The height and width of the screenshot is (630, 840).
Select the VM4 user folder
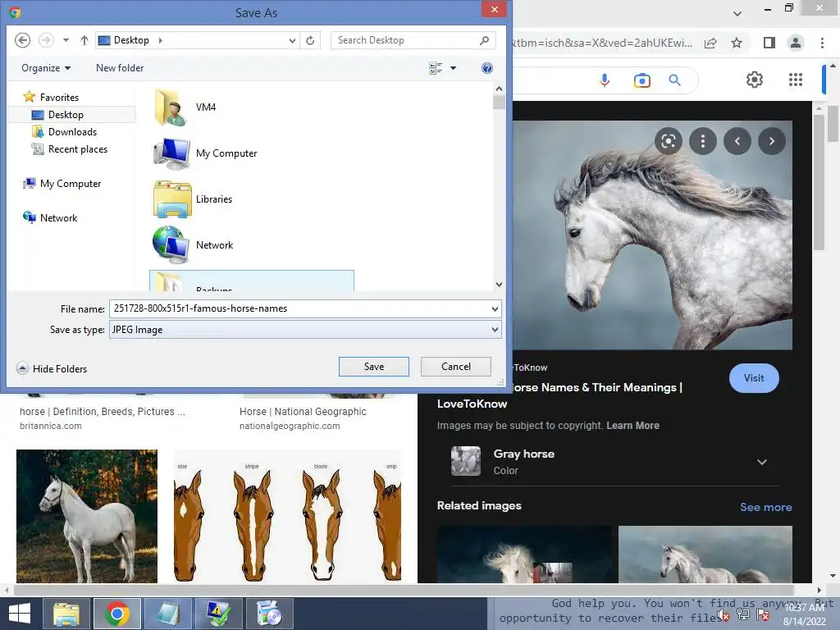point(186,107)
